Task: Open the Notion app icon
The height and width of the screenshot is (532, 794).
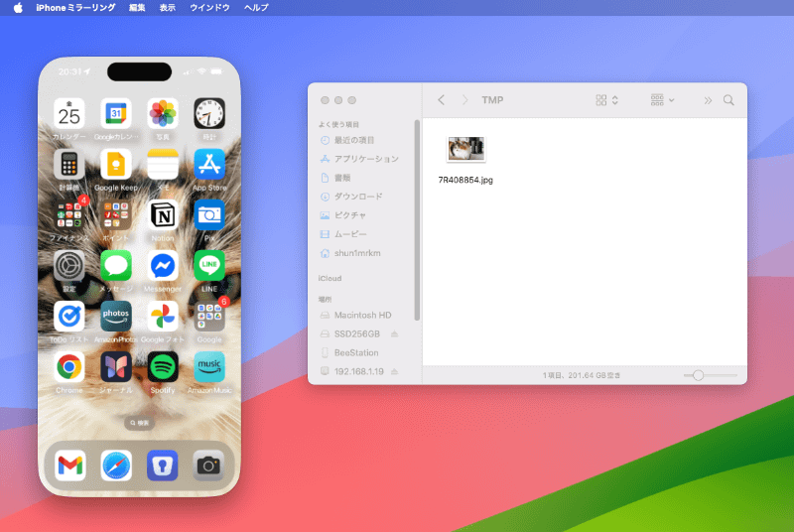Action: pos(163,215)
